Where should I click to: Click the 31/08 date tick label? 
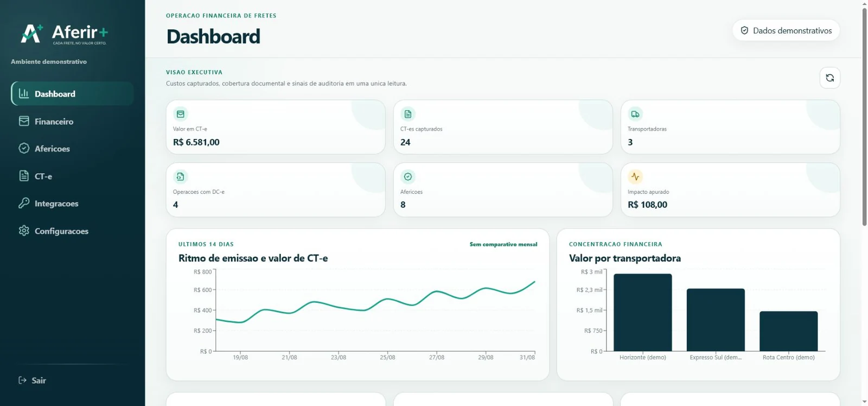[x=527, y=357]
